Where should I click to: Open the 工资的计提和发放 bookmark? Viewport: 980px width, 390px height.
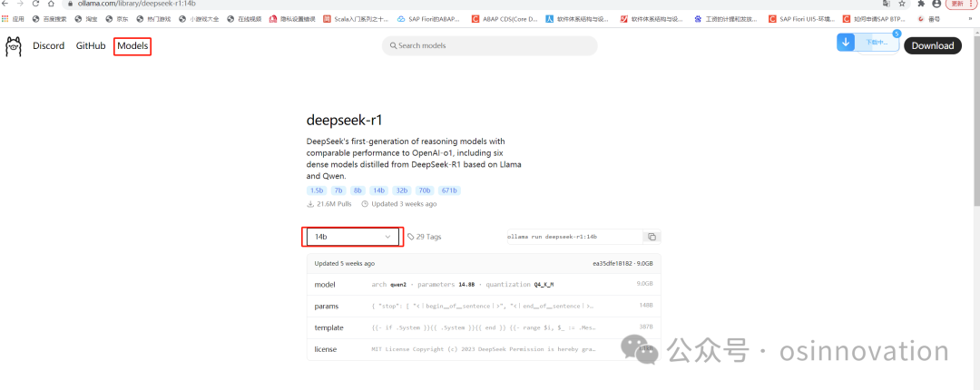(726, 19)
